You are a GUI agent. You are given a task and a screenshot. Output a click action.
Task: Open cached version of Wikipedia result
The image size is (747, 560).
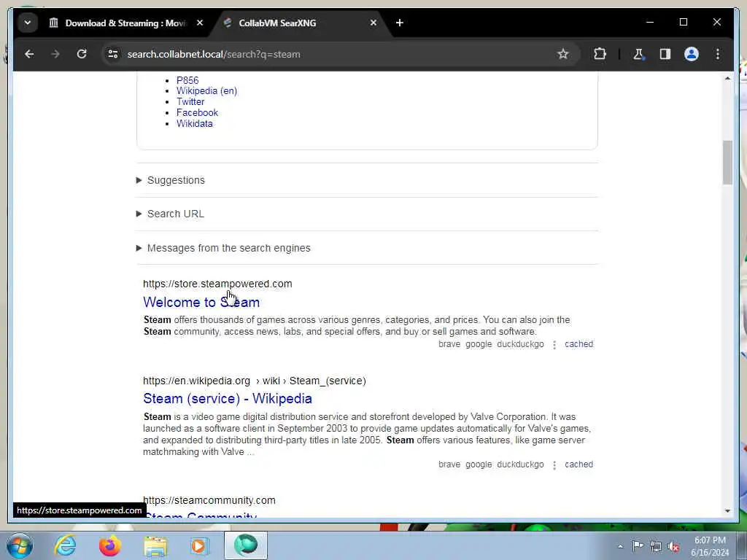tap(578, 464)
